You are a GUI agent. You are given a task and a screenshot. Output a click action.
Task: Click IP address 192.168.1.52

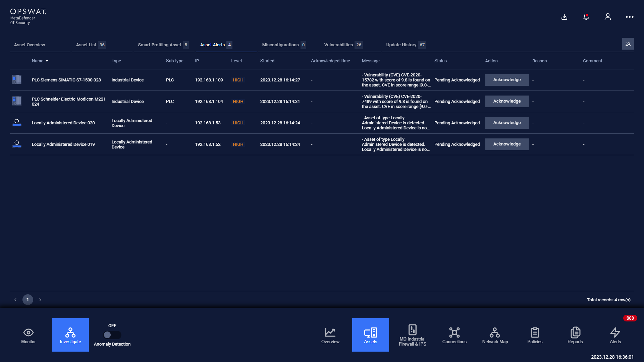[208, 144]
